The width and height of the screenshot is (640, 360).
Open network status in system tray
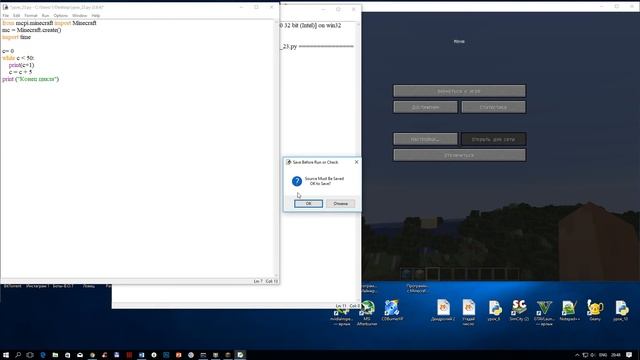(x=585, y=355)
